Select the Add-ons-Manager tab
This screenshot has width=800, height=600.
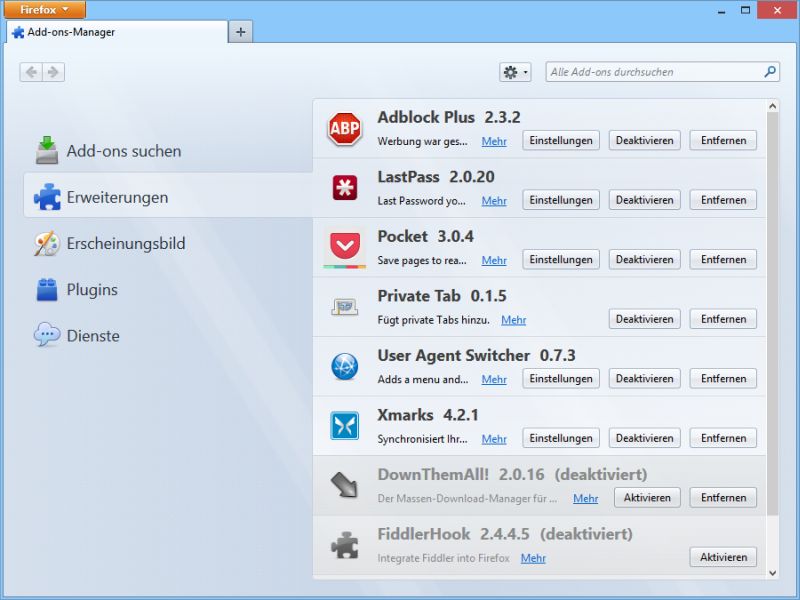(x=116, y=32)
